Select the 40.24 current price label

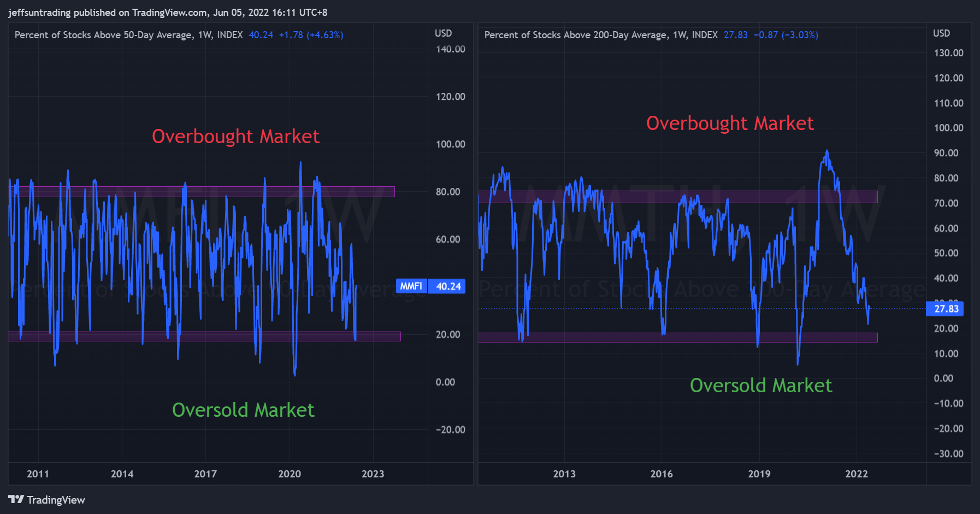click(x=448, y=286)
